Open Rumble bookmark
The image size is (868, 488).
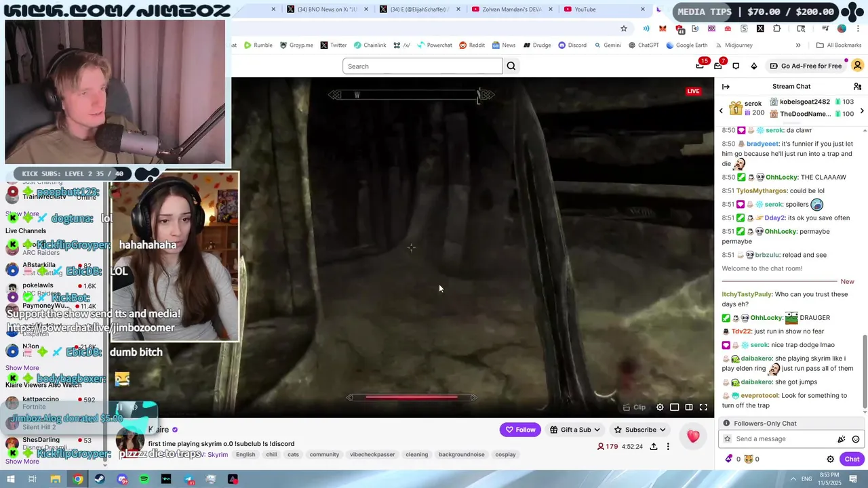point(258,45)
